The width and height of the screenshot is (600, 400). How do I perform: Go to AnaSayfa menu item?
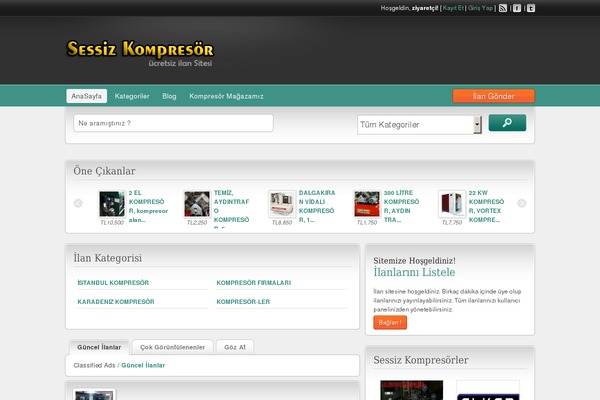pyautogui.click(x=86, y=96)
